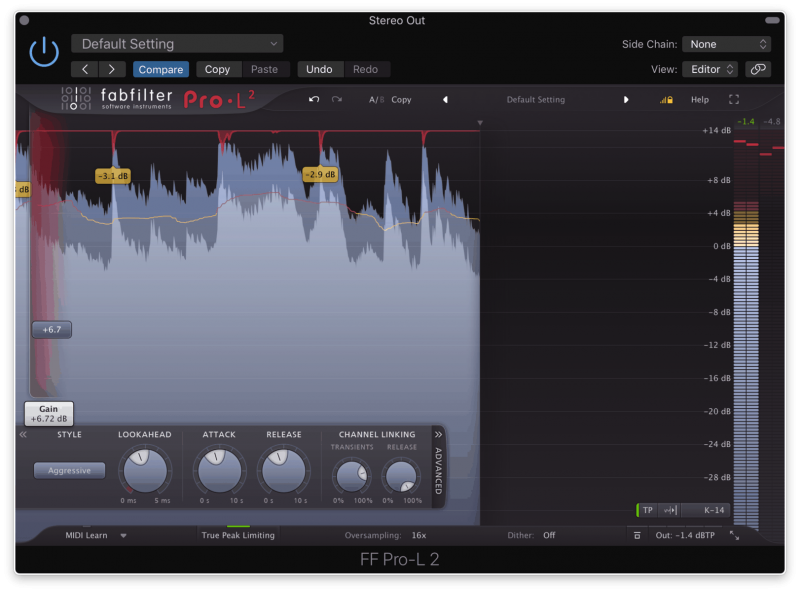Click the FabFilter undo arrow icon
The image size is (800, 592).
point(314,100)
